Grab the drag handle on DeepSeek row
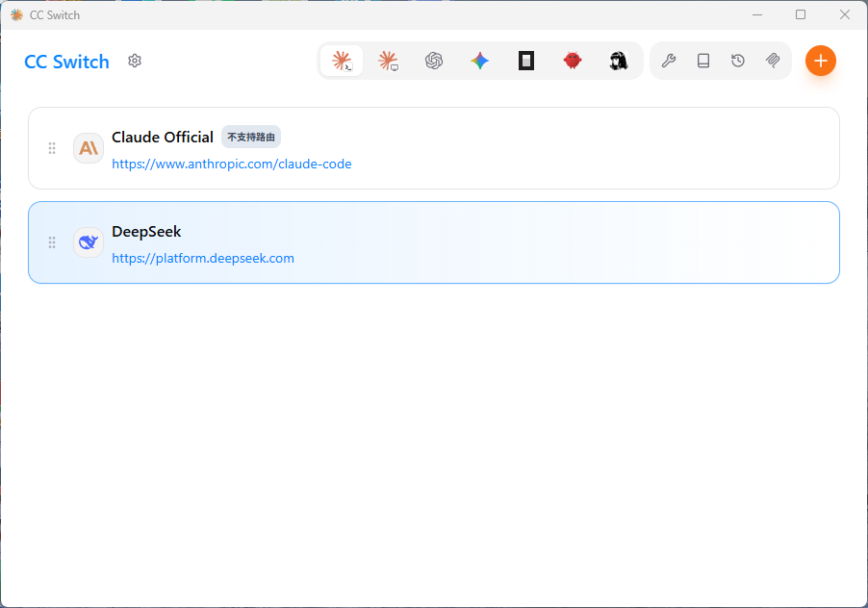The height and width of the screenshot is (608, 868). tap(52, 242)
